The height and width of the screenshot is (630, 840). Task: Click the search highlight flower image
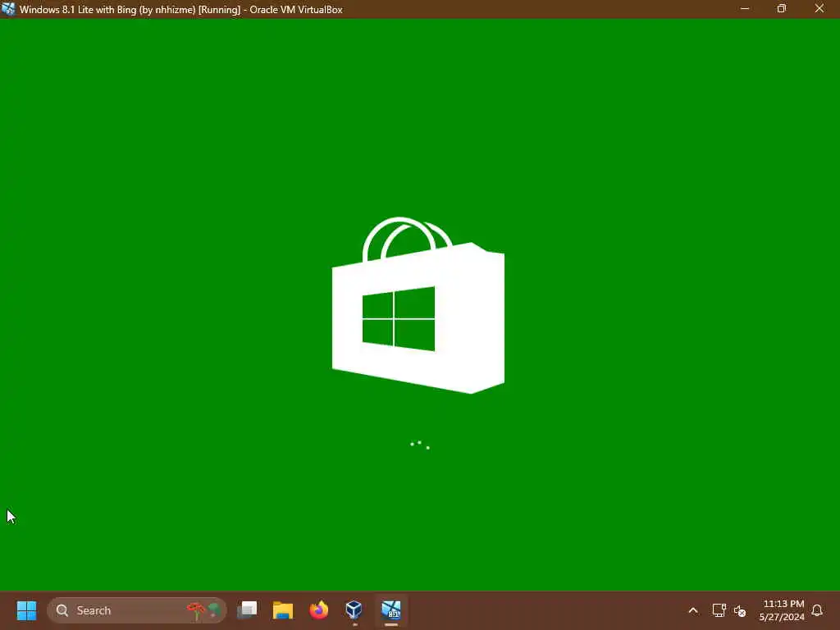click(x=204, y=610)
